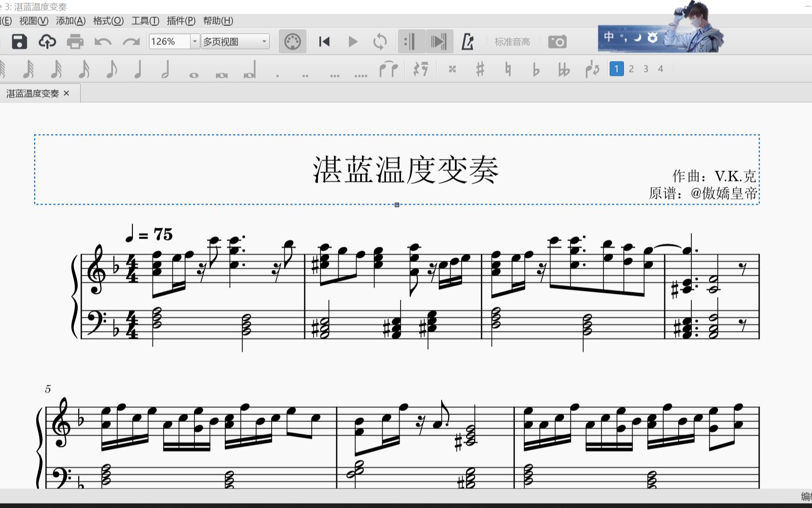Viewport: 812px width, 508px height.
Task: Open the zoom percentage dropdown
Action: pyautogui.click(x=194, y=42)
